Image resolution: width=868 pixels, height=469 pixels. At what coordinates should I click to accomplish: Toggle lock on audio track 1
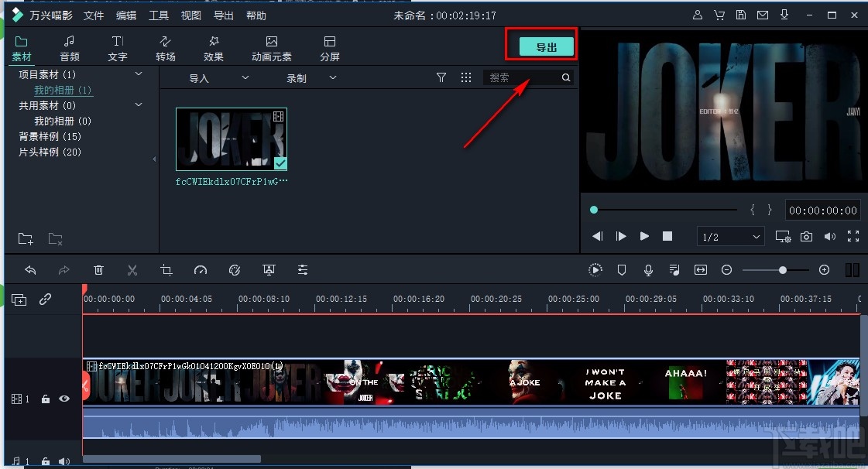(46, 461)
